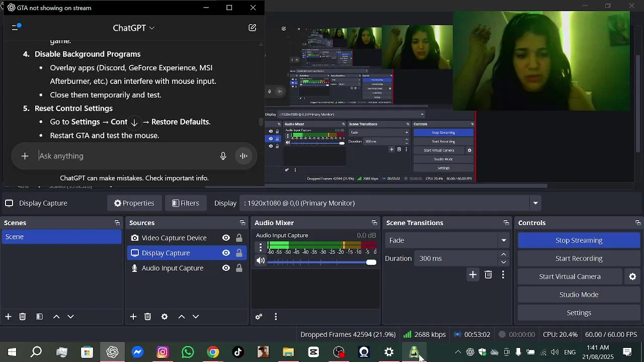644x362 pixels.
Task: Open Windows Start menu
Action: click(x=12, y=352)
